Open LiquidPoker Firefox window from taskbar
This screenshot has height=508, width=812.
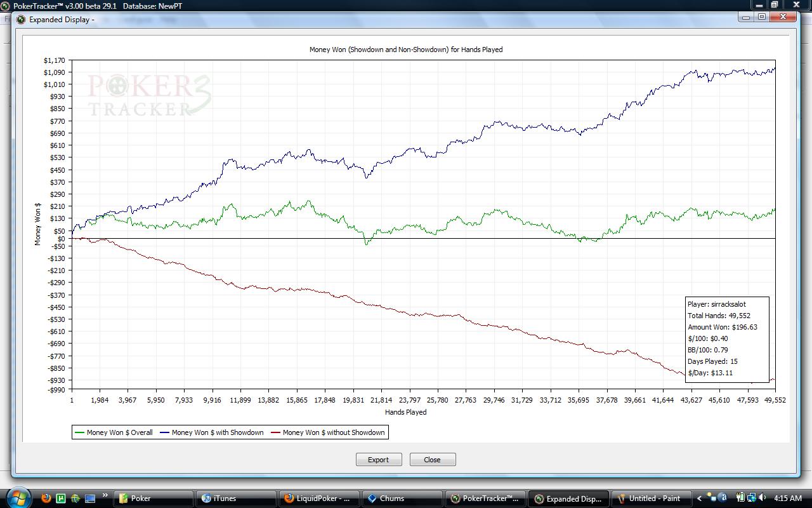(x=318, y=498)
